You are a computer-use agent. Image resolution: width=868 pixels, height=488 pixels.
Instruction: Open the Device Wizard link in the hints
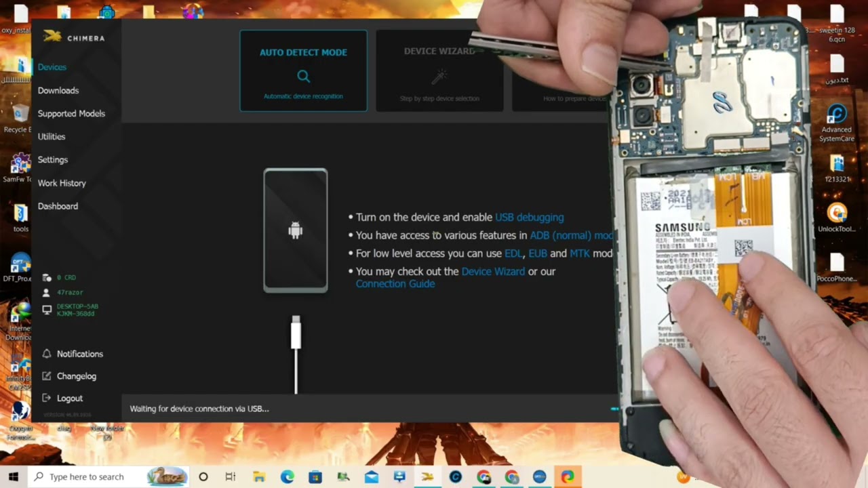493,271
